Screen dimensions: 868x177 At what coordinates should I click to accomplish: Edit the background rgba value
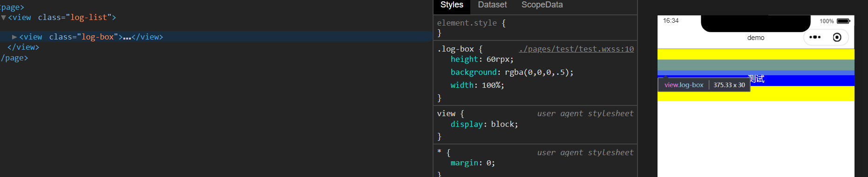point(539,72)
